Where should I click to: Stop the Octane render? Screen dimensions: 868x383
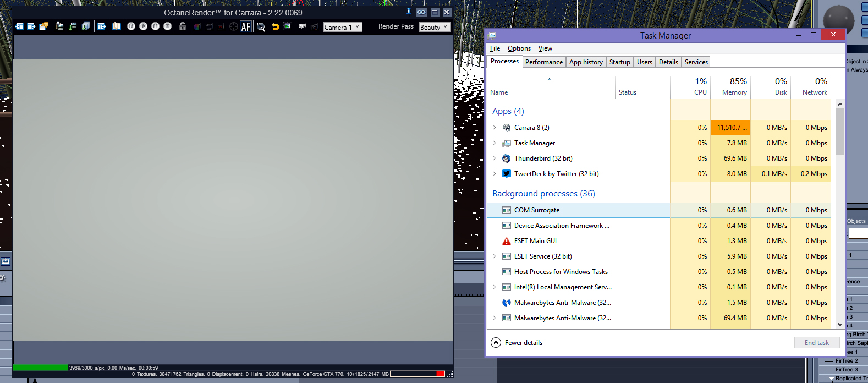(x=167, y=26)
